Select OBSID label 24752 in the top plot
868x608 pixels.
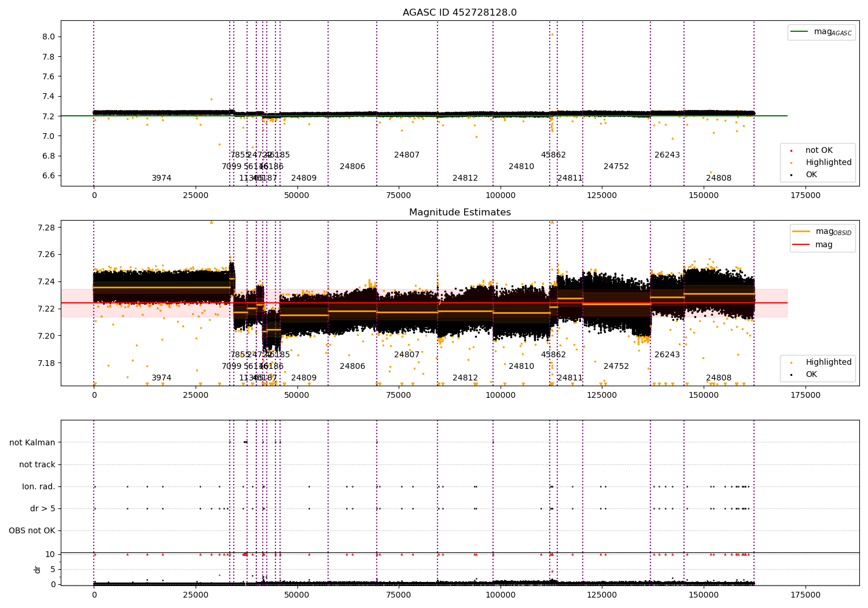tap(616, 167)
